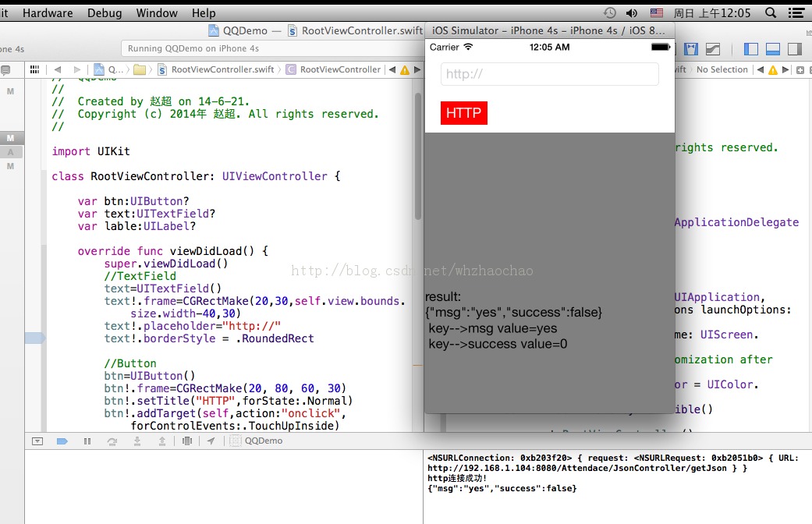Click the US flag input source icon
The width and height of the screenshot is (812, 524).
656,13
